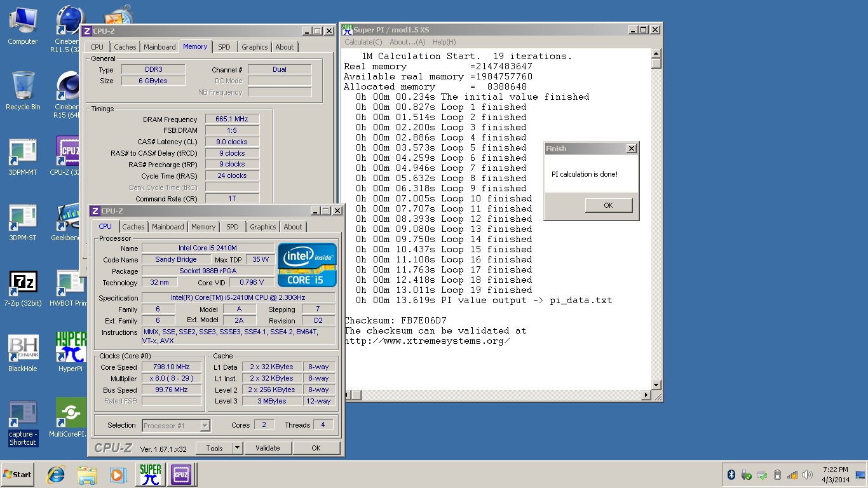
Task: Click the Safely Remove Hardware tray icon
Action: pyautogui.click(x=747, y=475)
